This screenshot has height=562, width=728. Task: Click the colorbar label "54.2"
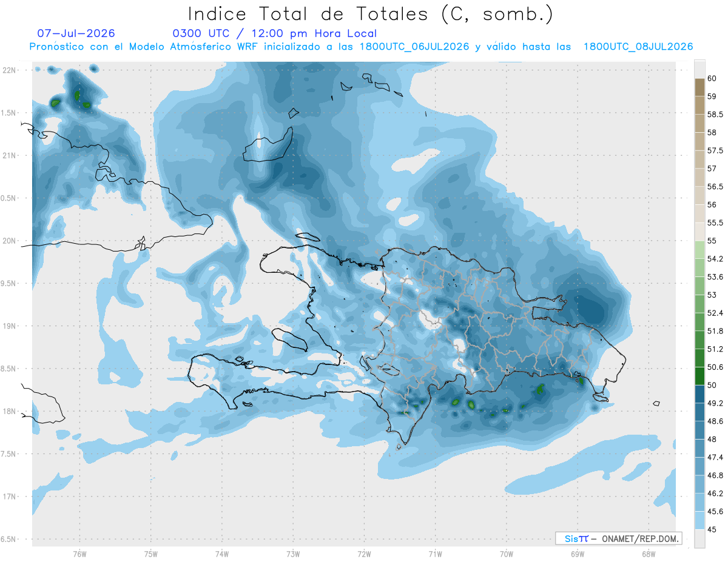coord(715,259)
